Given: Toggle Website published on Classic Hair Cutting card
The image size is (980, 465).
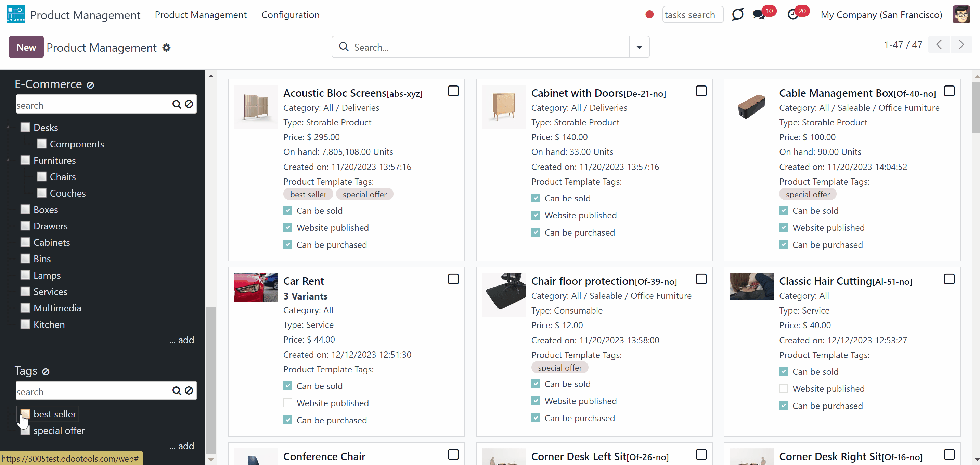Looking at the screenshot, I should click(x=783, y=388).
